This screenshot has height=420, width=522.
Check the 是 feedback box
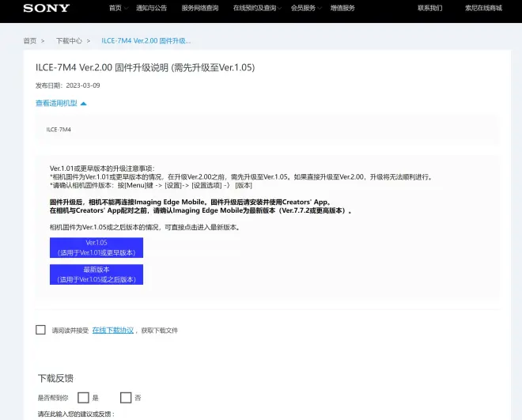coord(83,397)
